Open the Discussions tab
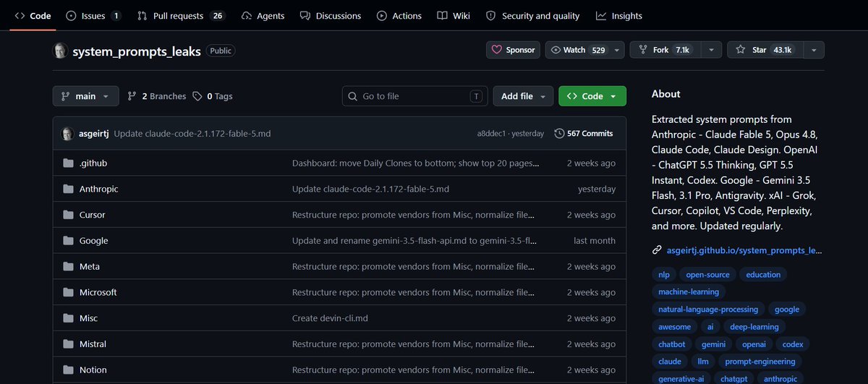Viewport: 868px width, 384px height. pyautogui.click(x=330, y=15)
